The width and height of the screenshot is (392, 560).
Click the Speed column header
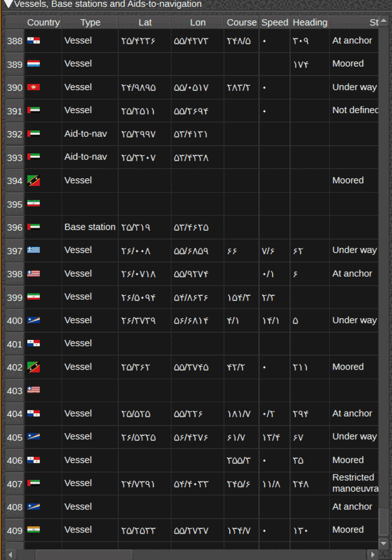[x=274, y=22]
